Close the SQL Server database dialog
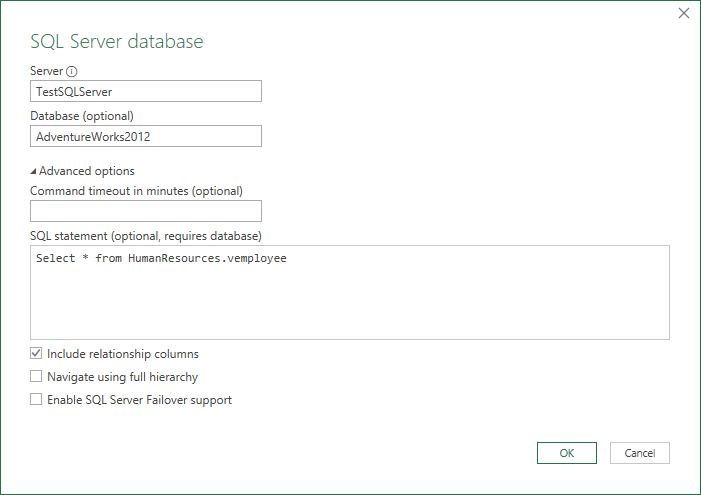The image size is (701, 495). coord(684,13)
